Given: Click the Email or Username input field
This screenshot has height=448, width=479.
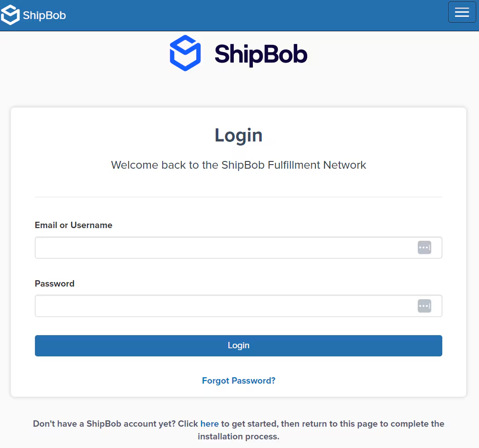Looking at the screenshot, I should point(204,248).
